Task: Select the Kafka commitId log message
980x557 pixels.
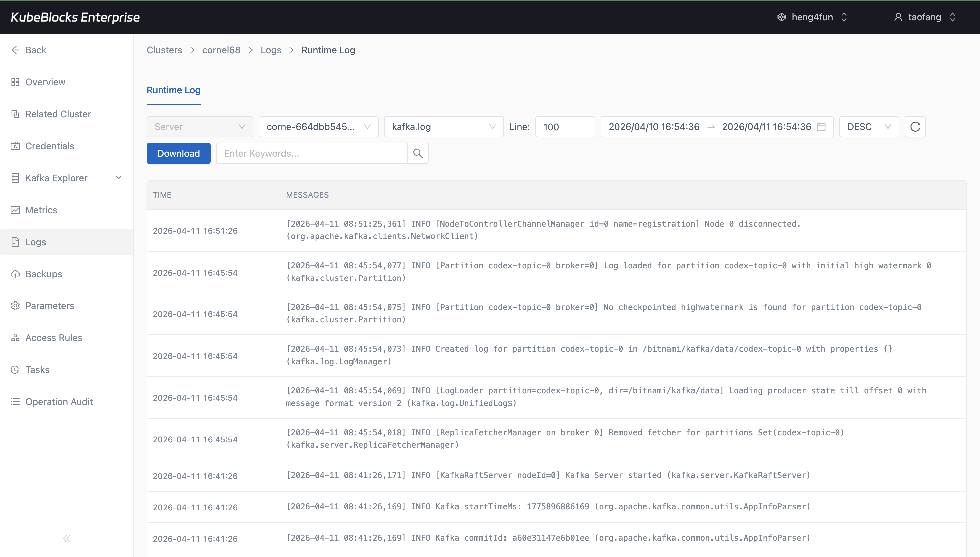Action: coord(548,538)
